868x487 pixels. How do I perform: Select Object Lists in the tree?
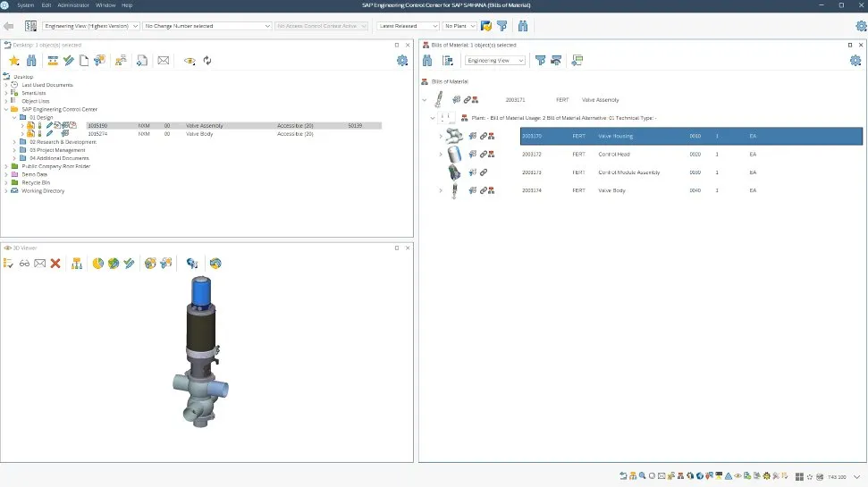(36, 101)
